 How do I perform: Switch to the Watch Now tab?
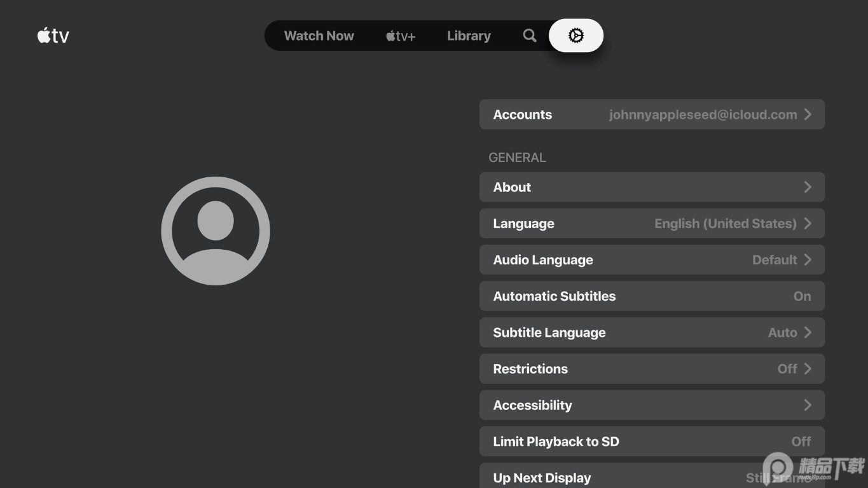click(x=319, y=36)
